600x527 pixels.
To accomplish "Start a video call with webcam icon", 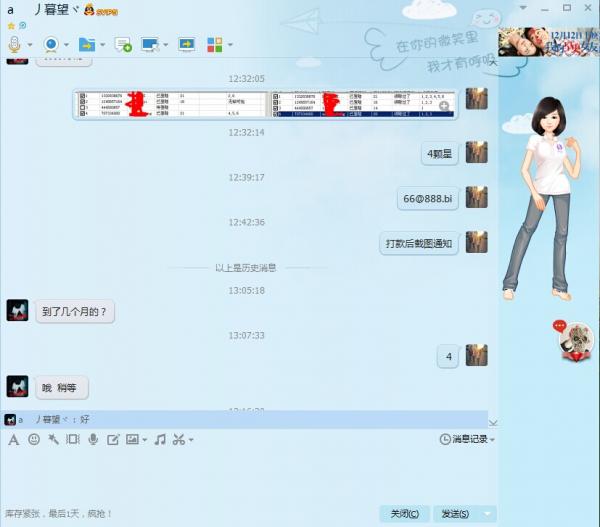I will pyautogui.click(x=51, y=44).
